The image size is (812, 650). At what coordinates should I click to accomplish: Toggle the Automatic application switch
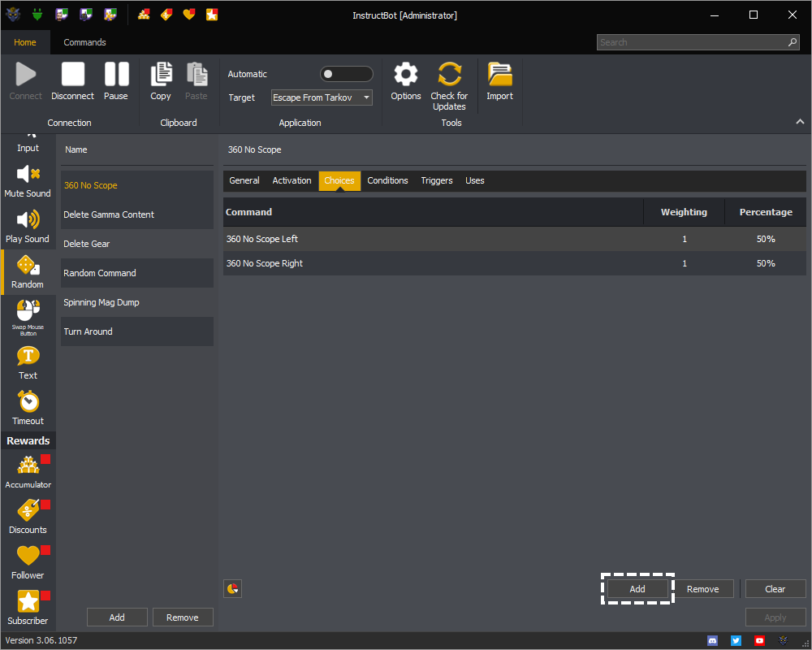(x=347, y=74)
